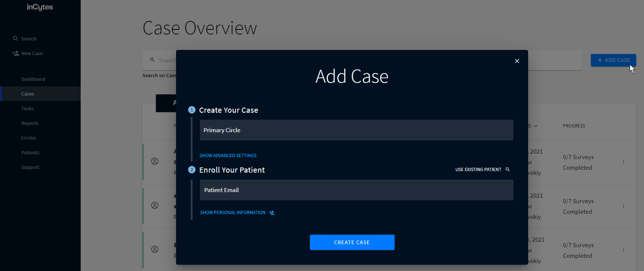This screenshot has width=644, height=271.
Task: Click Use Existing Patient link
Action: pos(478,170)
